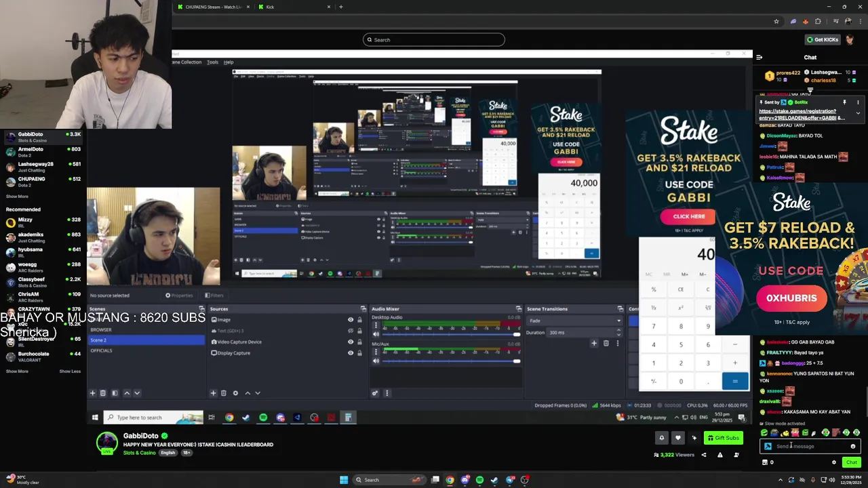
Task: Open ArmelDoto channel in the sidebar
Action: coord(43,152)
